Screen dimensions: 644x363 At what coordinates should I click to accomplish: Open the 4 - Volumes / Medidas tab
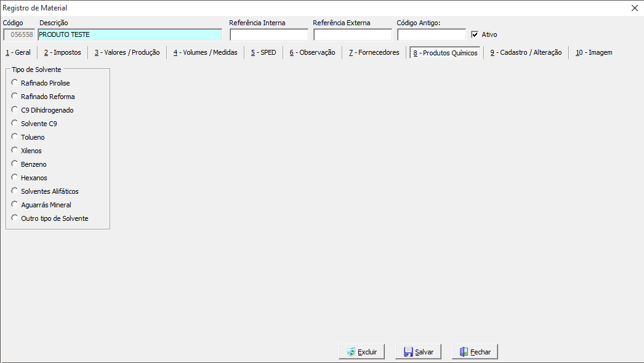click(x=205, y=52)
